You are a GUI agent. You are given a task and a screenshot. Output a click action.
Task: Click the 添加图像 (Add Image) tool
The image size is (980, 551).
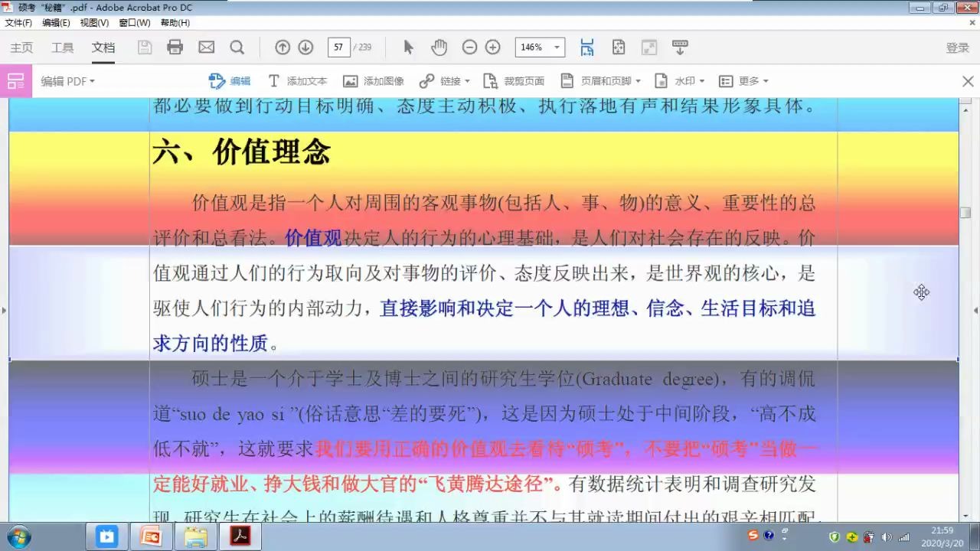tap(372, 80)
